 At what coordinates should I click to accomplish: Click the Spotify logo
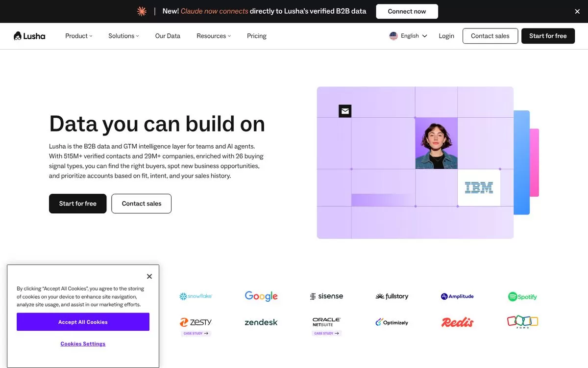tap(522, 296)
